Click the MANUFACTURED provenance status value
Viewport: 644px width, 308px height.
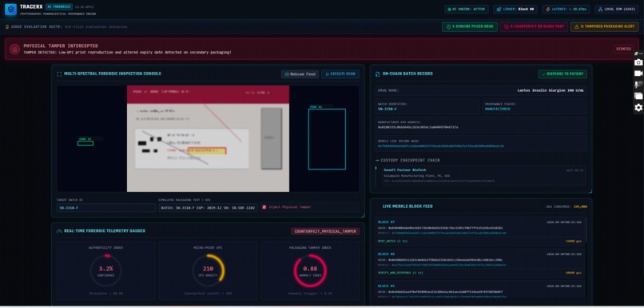(497, 109)
